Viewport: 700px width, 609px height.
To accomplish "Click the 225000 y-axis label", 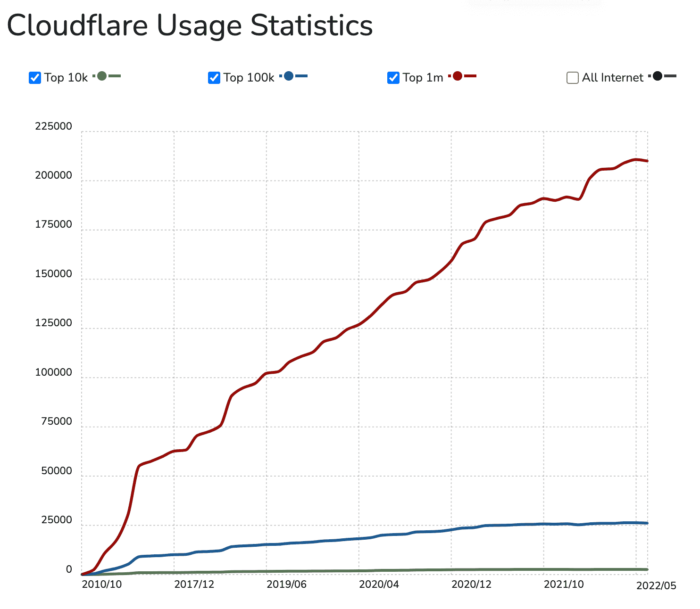I will click(x=53, y=126).
